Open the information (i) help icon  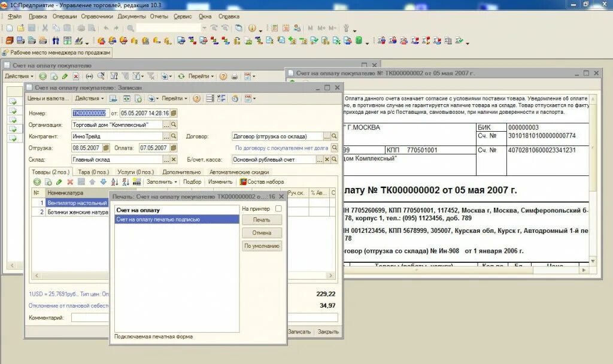252,28
